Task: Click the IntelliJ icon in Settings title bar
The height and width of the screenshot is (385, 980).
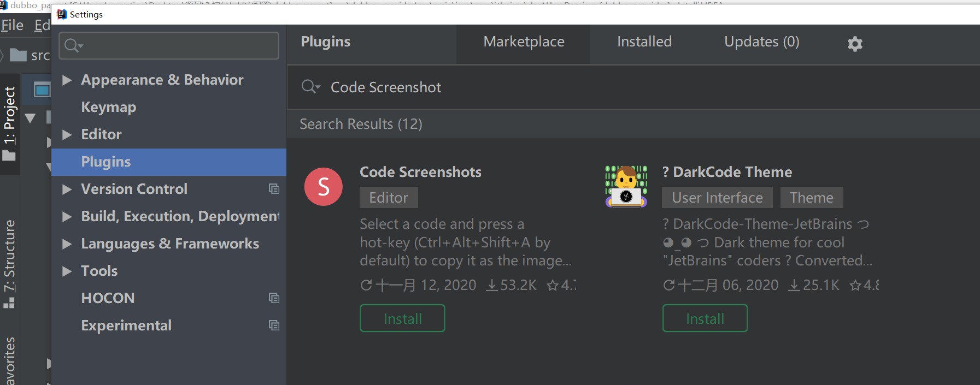Action: pyautogui.click(x=62, y=14)
